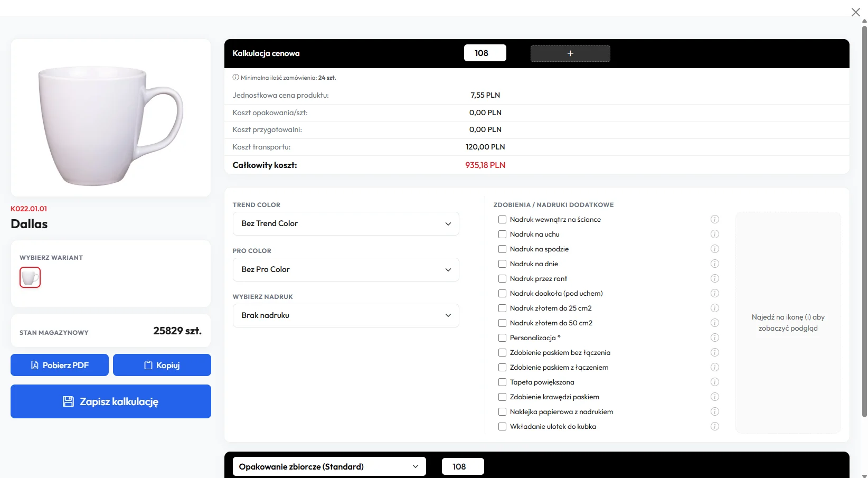The width and height of the screenshot is (868, 478).
Task: Expand the Wybierz nadruk dropdown
Action: coord(346,315)
